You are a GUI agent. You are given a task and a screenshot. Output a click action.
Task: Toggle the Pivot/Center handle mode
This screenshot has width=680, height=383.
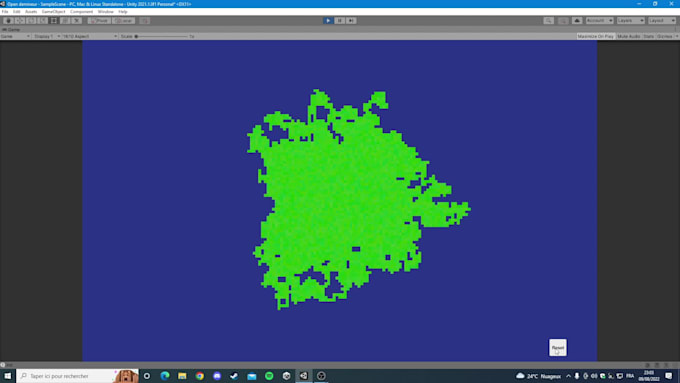point(99,20)
